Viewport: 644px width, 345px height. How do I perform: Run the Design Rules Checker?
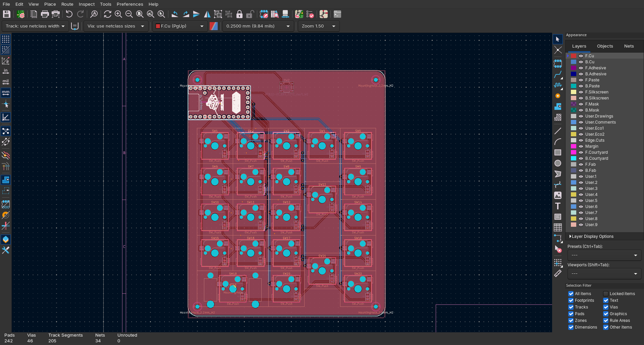tap(310, 14)
